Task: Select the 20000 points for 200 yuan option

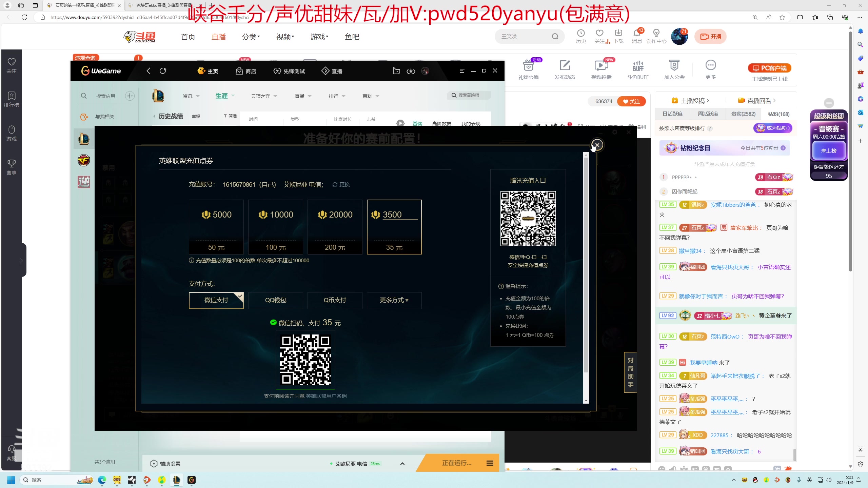Action: click(335, 227)
